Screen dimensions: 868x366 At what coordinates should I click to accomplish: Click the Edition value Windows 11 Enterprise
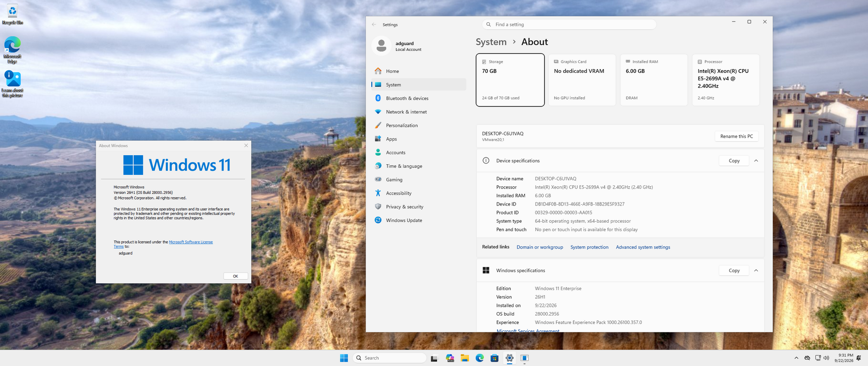tap(558, 288)
